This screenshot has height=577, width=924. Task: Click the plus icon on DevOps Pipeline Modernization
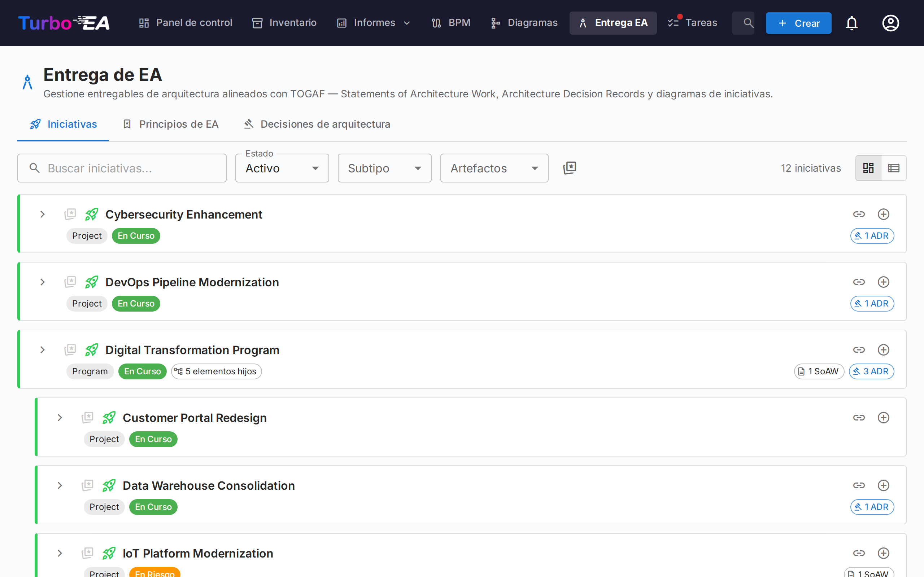tap(884, 282)
